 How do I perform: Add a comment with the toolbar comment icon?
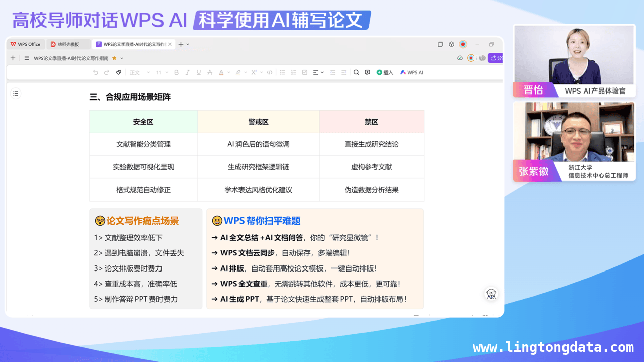tap(367, 72)
